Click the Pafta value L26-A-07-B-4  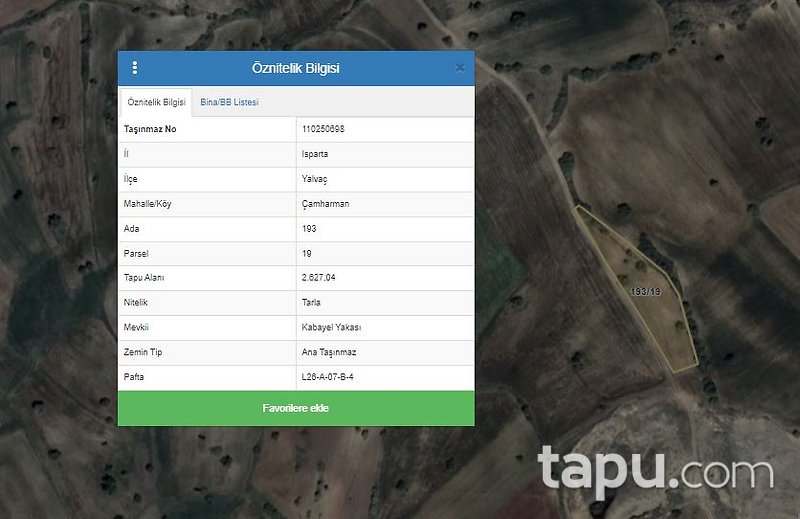(328, 377)
